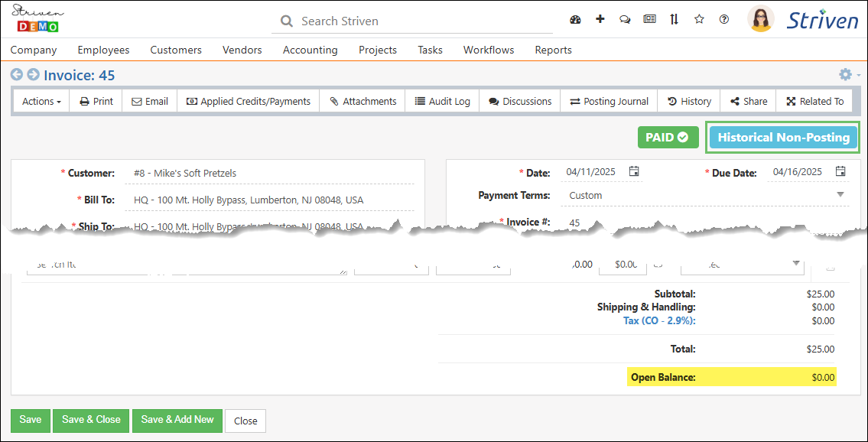Image resolution: width=868 pixels, height=442 pixels.
Task: Click the Tax (CO - 2.9%) link
Action: pyautogui.click(x=659, y=321)
